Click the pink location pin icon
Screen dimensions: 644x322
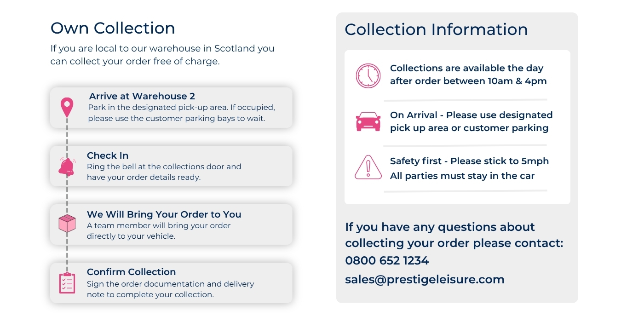click(67, 107)
